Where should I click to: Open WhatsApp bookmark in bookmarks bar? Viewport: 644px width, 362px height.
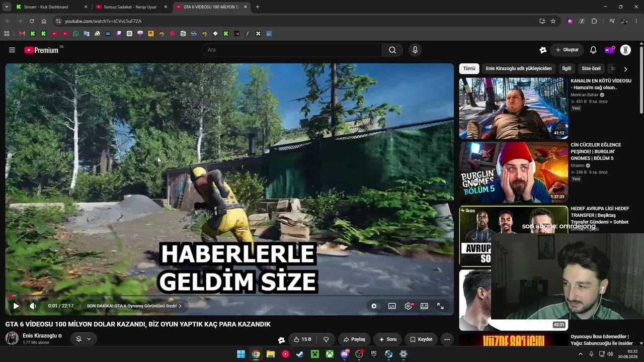tap(76, 34)
